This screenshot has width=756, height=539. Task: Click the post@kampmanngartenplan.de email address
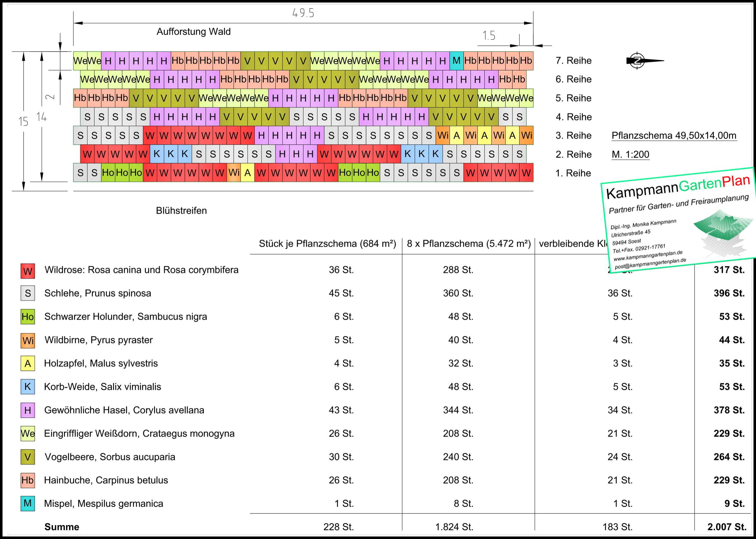coord(650,264)
